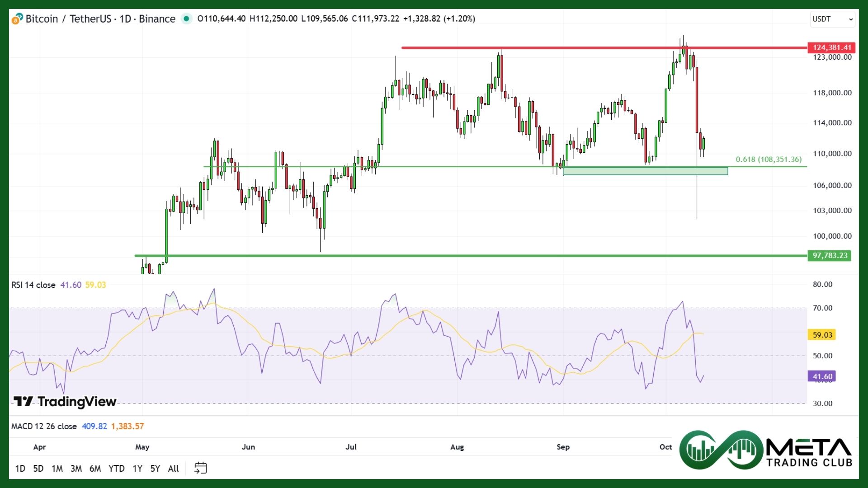
Task: Select the 5Y range button
Action: (x=155, y=469)
